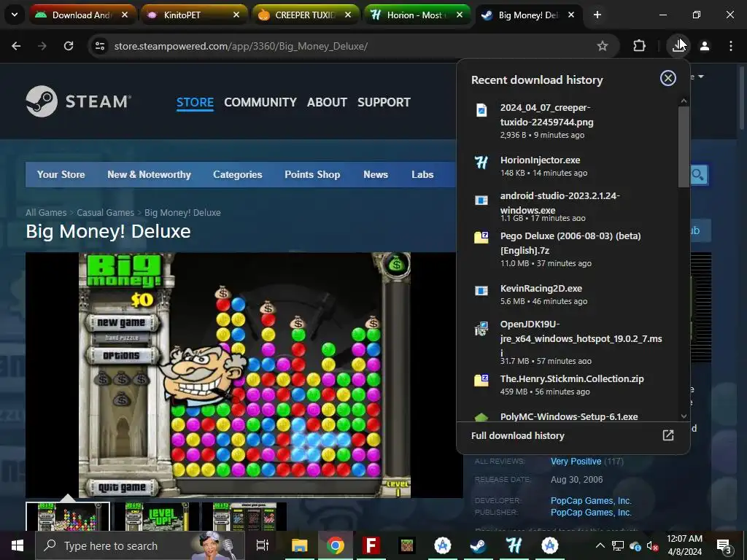Open the Chrome three-dot menu
Image resolution: width=747 pixels, height=560 pixels.
[x=731, y=46]
